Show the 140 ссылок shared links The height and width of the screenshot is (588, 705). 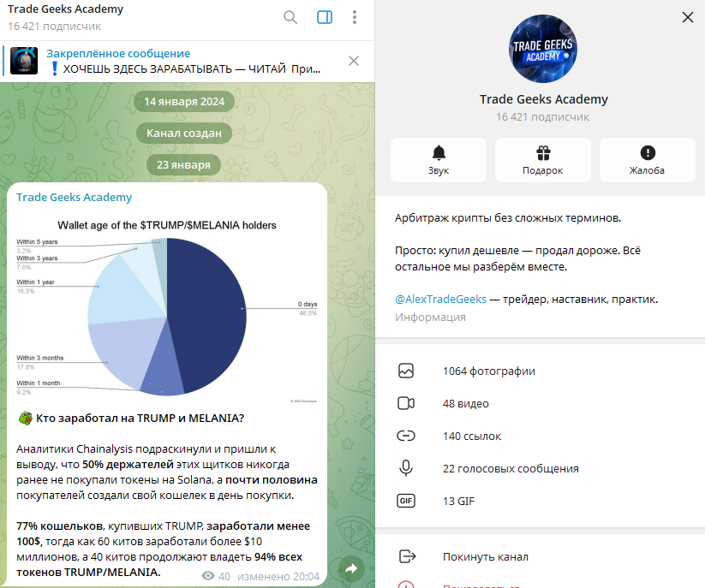[x=472, y=437]
